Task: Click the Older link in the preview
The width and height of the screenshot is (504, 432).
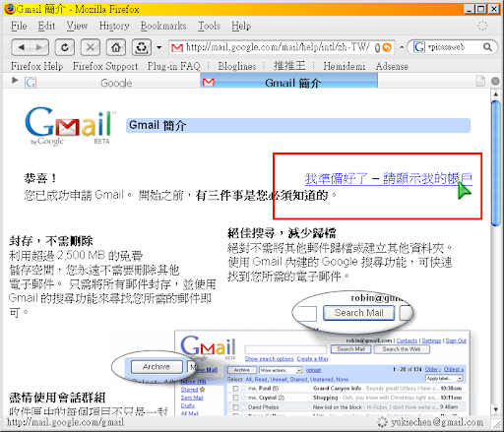Action: tap(432, 369)
